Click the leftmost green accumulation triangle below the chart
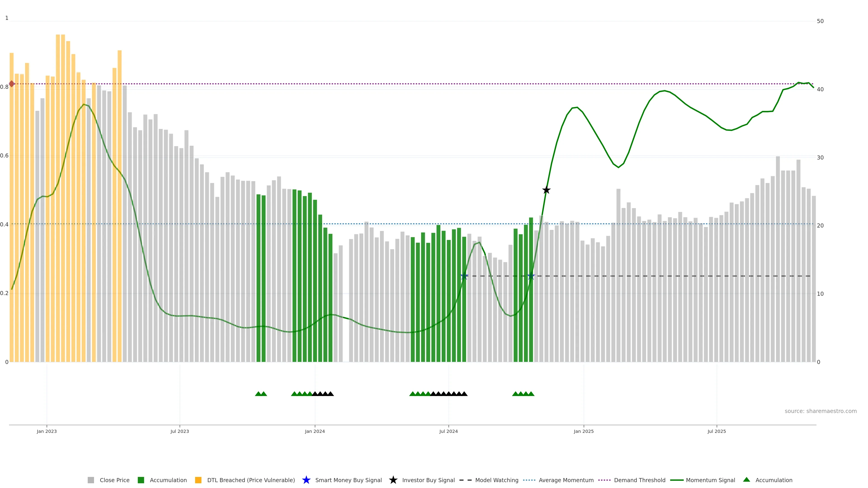868x488 pixels. coord(258,394)
